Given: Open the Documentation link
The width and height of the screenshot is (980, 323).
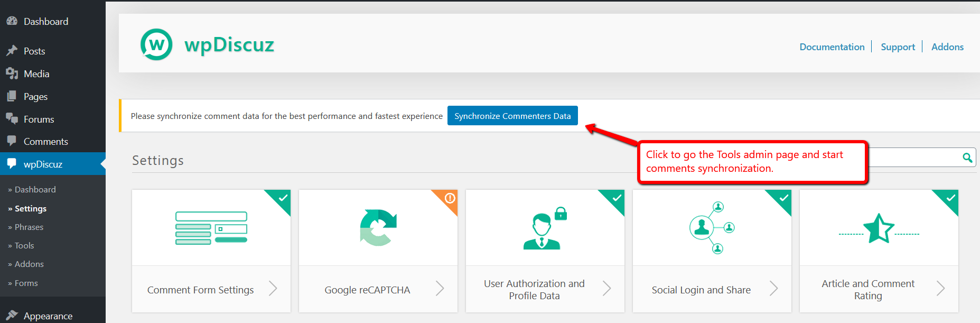Looking at the screenshot, I should point(832,47).
